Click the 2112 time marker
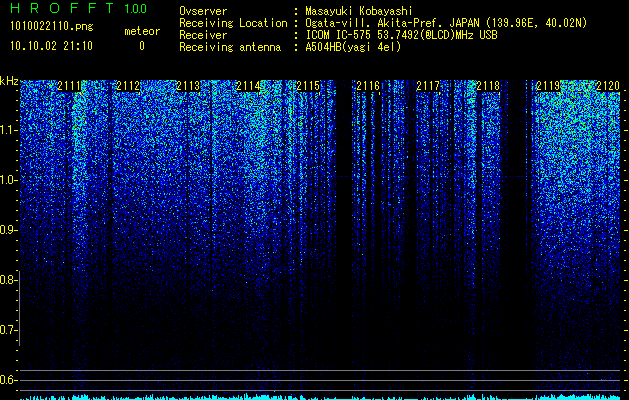This screenshot has height=400, width=629. coord(128,86)
